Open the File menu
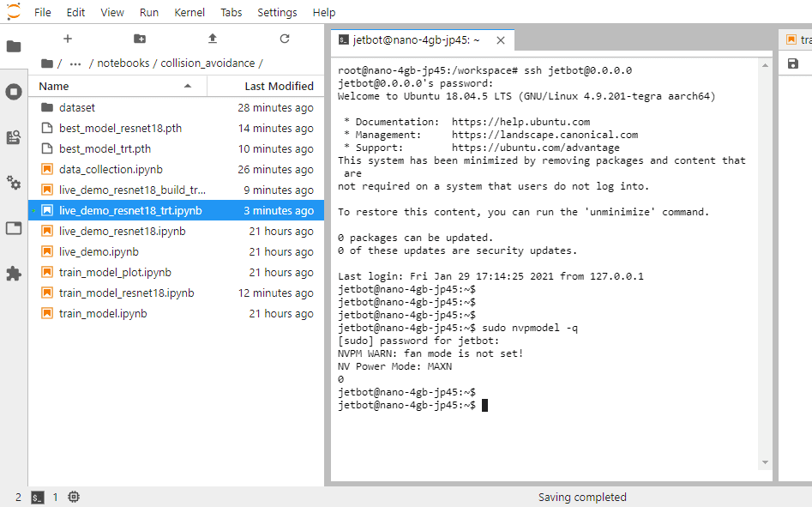812x507 pixels. 43,12
